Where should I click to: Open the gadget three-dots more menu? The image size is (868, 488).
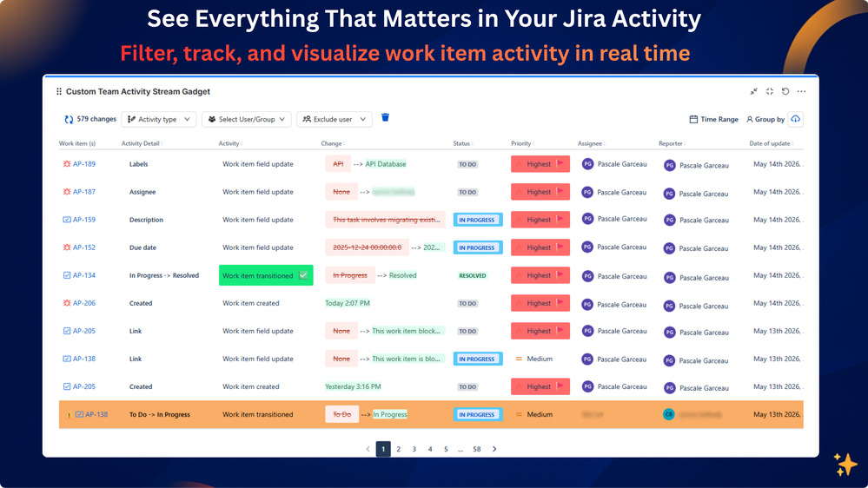(x=801, y=91)
